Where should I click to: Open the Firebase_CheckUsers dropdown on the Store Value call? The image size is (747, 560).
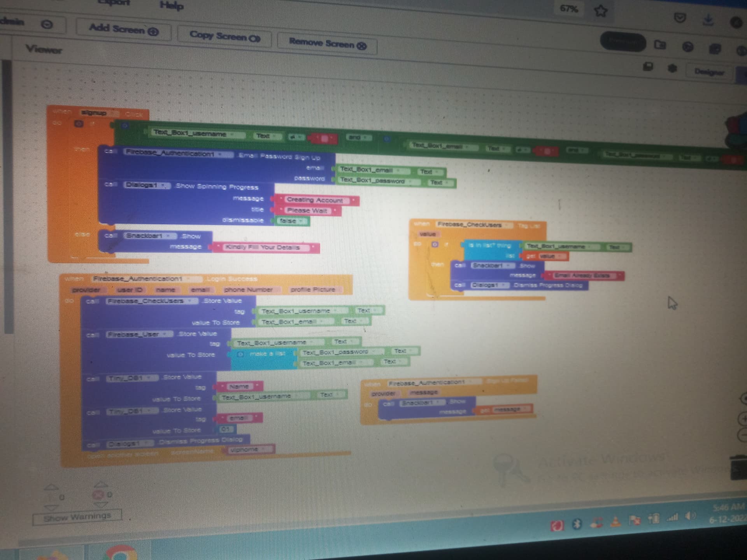coord(152,301)
